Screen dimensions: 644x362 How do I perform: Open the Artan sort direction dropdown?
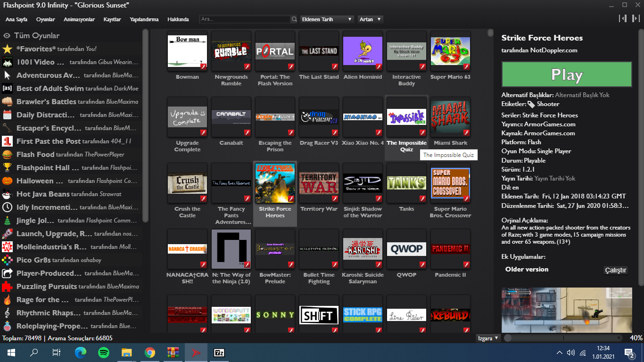pyautogui.click(x=370, y=19)
